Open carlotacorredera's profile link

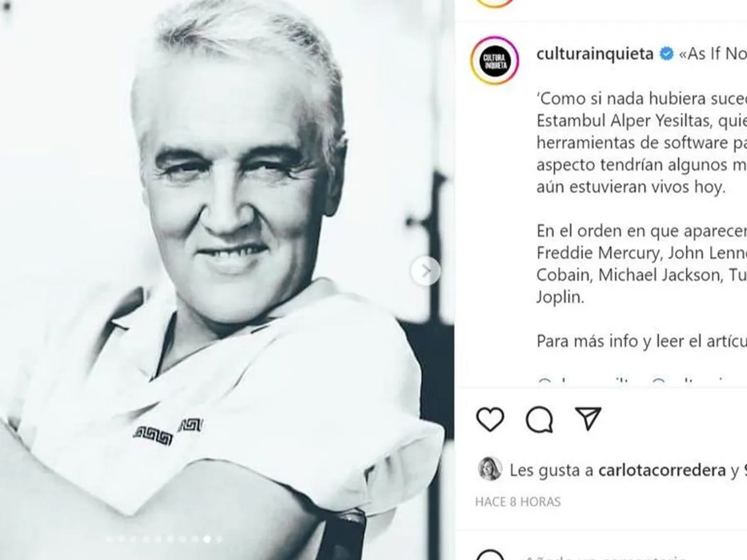click(662, 470)
